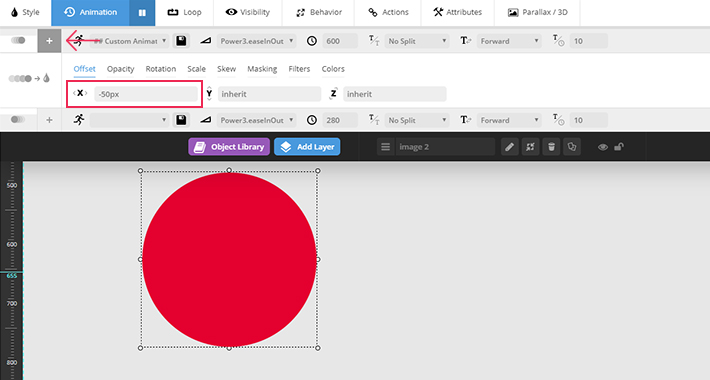The height and width of the screenshot is (380, 710).
Task: Open the layer list hamburger menu
Action: pyautogui.click(x=385, y=147)
